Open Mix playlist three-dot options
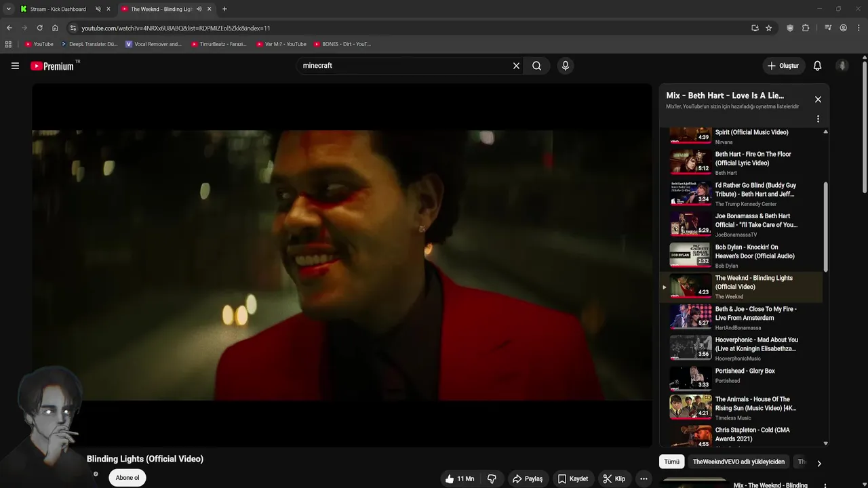The width and height of the screenshot is (868, 488). click(x=818, y=119)
